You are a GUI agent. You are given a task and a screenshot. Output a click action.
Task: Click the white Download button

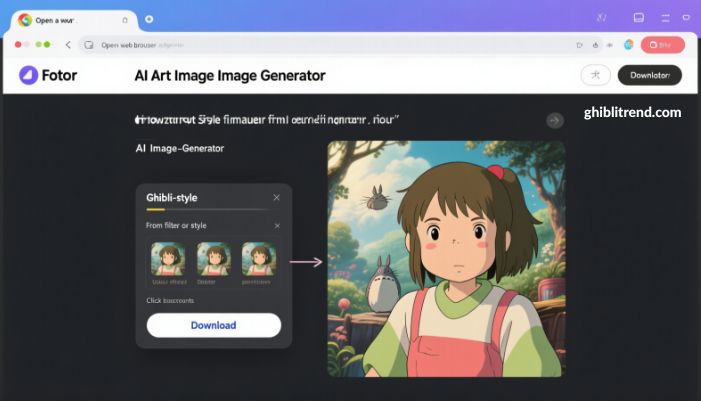tap(214, 325)
